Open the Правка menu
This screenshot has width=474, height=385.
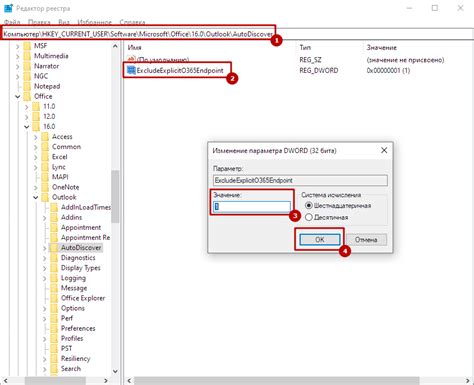click(39, 22)
